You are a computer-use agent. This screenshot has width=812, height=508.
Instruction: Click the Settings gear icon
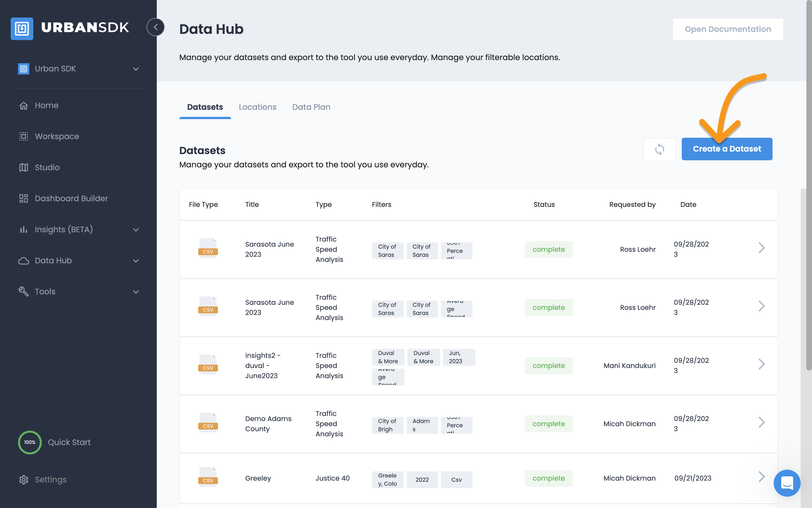click(x=23, y=479)
